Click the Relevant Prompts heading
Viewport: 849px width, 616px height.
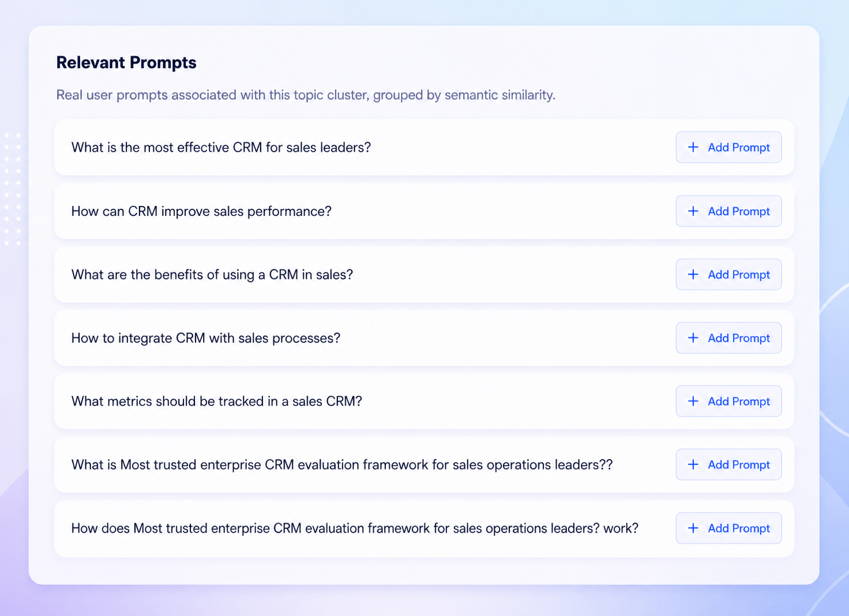(126, 62)
